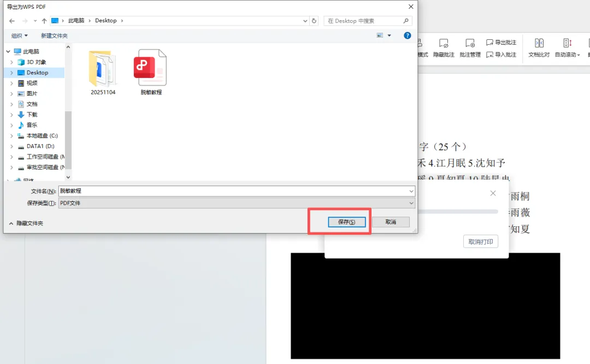Toggle 隐藏文件夹 to collapse browser

[x=26, y=223]
